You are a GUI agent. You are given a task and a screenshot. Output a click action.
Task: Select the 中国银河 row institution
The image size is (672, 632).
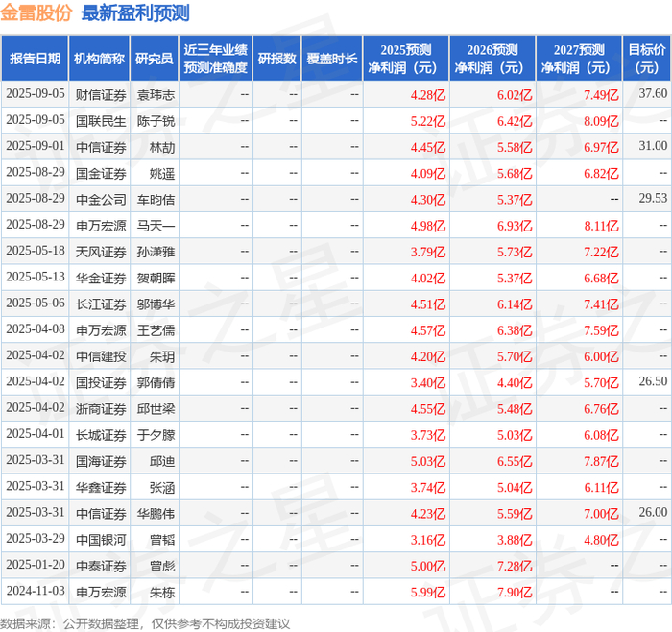tap(101, 540)
